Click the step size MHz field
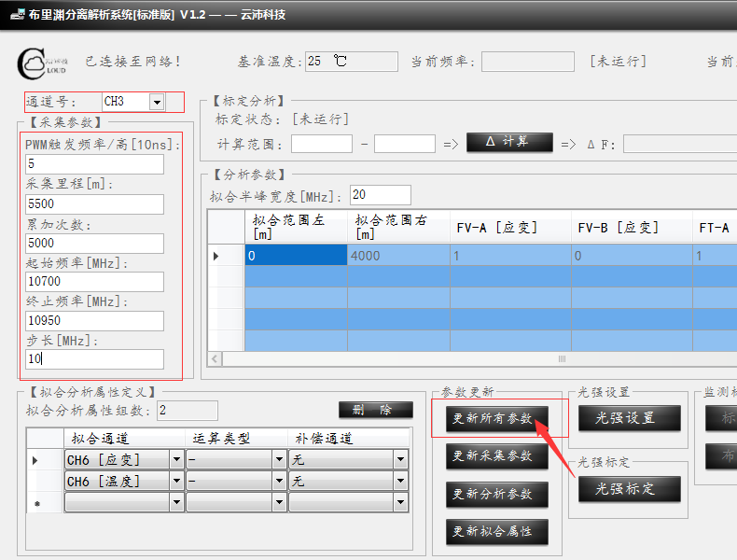The image size is (737, 560). click(94, 359)
